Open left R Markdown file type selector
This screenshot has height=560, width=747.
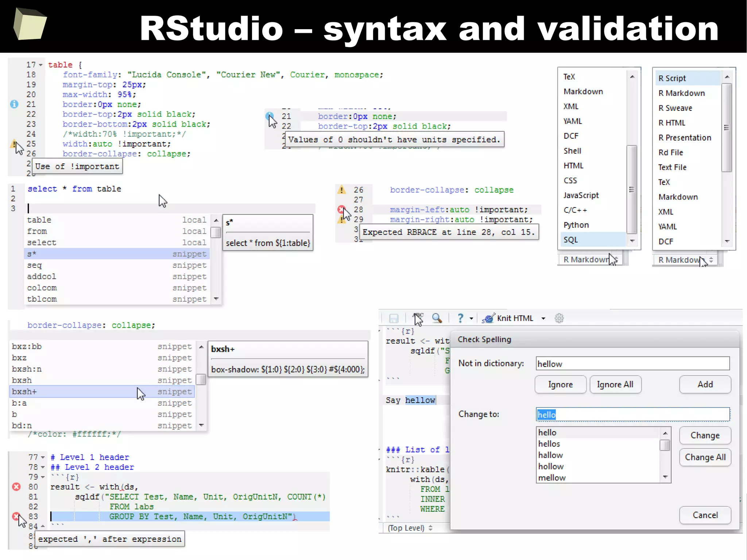click(591, 260)
